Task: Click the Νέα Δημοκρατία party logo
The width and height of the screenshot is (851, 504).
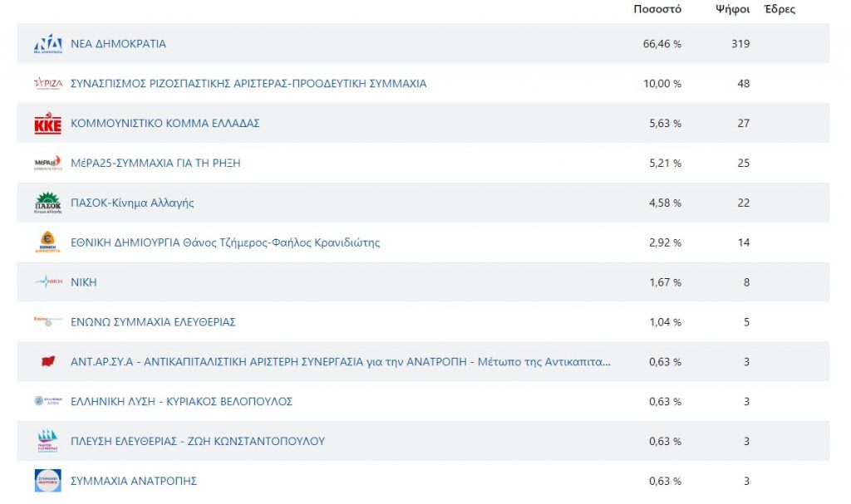Action: [47, 44]
